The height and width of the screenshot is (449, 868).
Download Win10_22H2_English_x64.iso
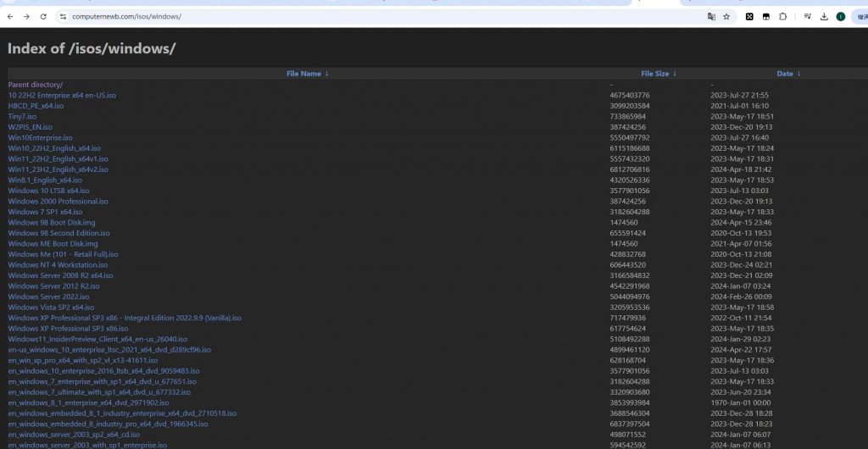point(54,148)
